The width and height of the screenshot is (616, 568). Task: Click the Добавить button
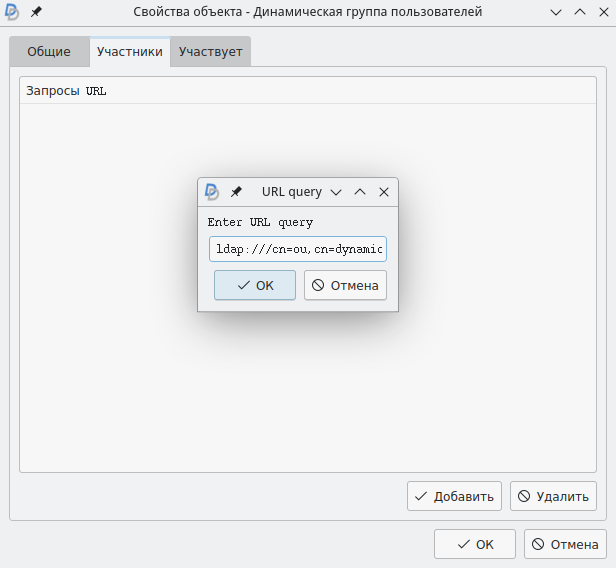(x=454, y=496)
